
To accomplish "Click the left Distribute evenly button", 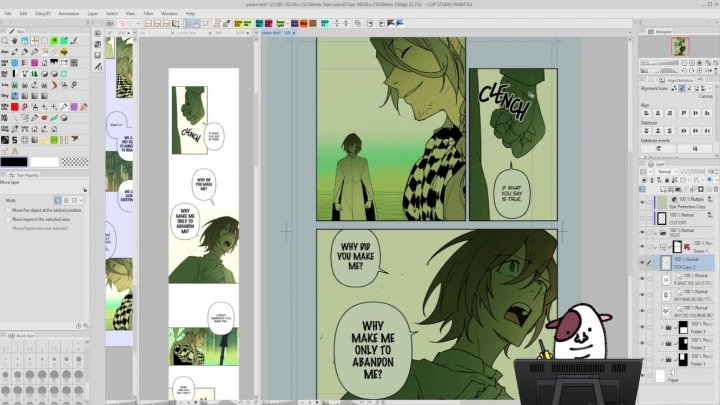I will (x=658, y=149).
